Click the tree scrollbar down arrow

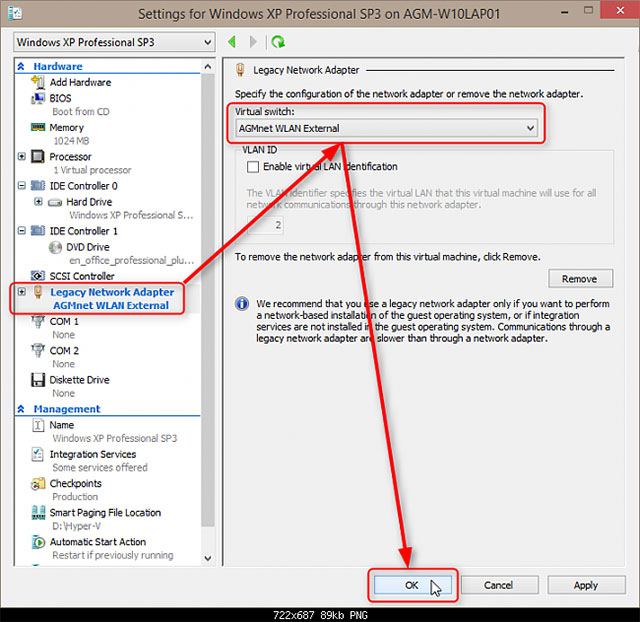click(x=208, y=558)
